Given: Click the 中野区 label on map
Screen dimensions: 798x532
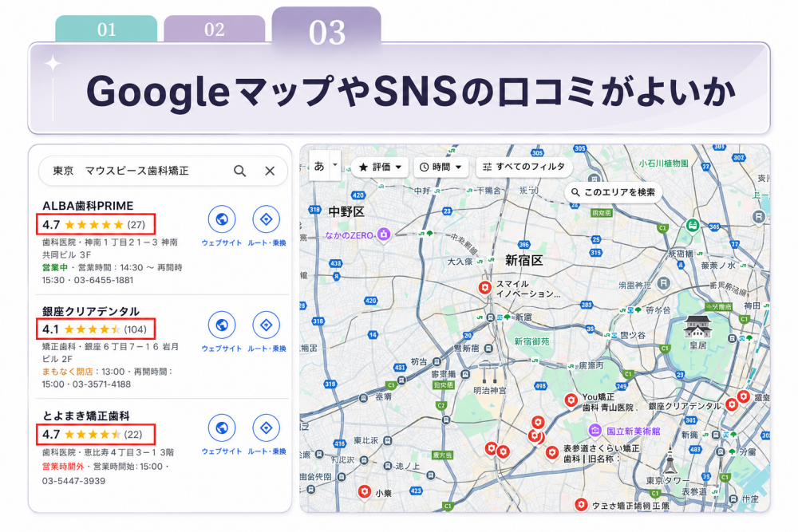Looking at the screenshot, I should click(346, 212).
